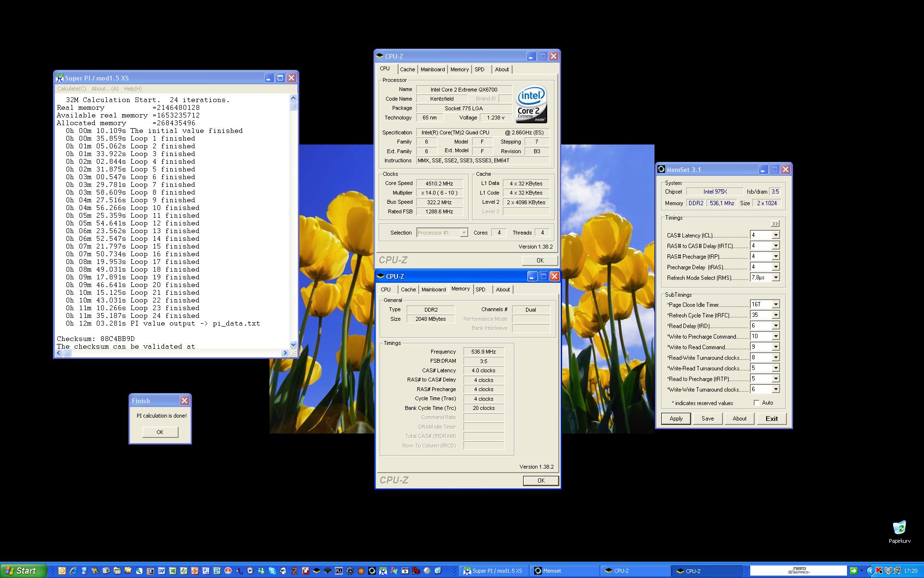Open the PLL tool quick launch icon

click(x=339, y=571)
